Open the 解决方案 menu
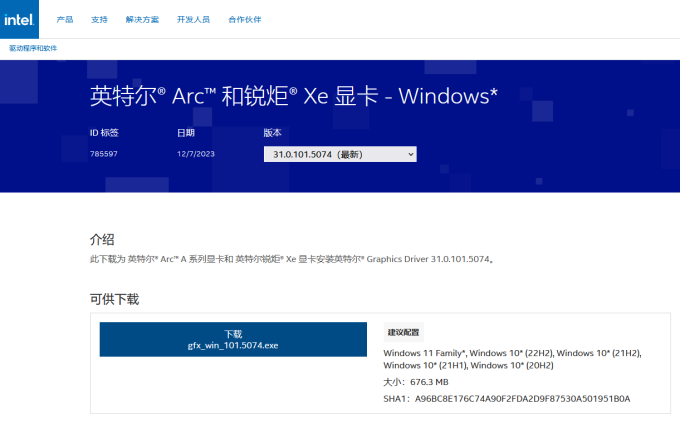This screenshot has height=424, width=680. pos(142,20)
